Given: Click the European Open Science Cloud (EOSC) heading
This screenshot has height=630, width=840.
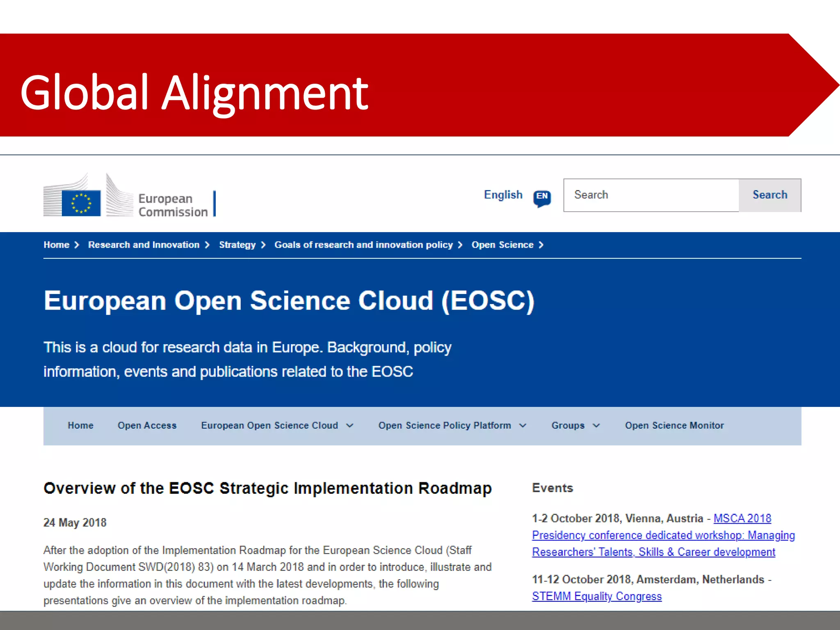Looking at the screenshot, I should pos(289,301).
